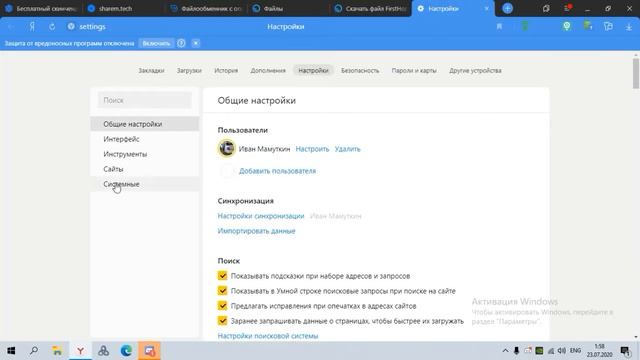Screen dimensions: 640x360
Task: Open the Другие устройства tab
Action: [475, 71]
